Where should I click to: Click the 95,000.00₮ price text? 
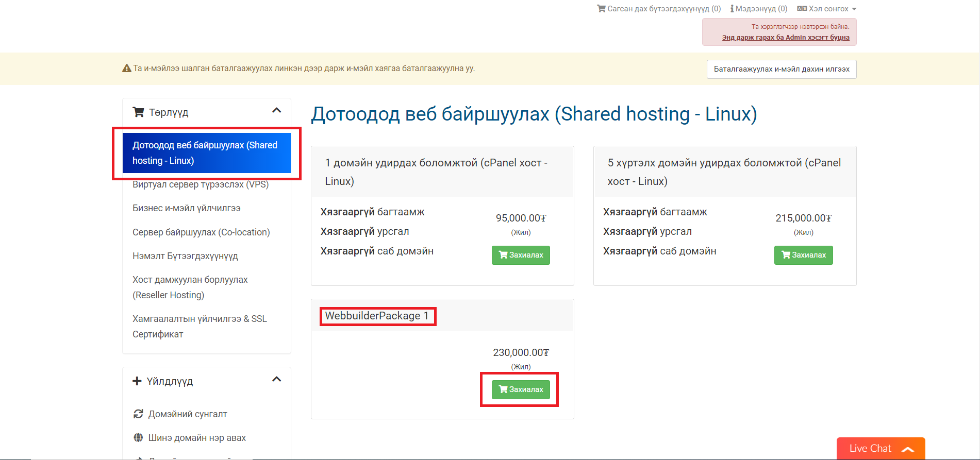tap(521, 218)
